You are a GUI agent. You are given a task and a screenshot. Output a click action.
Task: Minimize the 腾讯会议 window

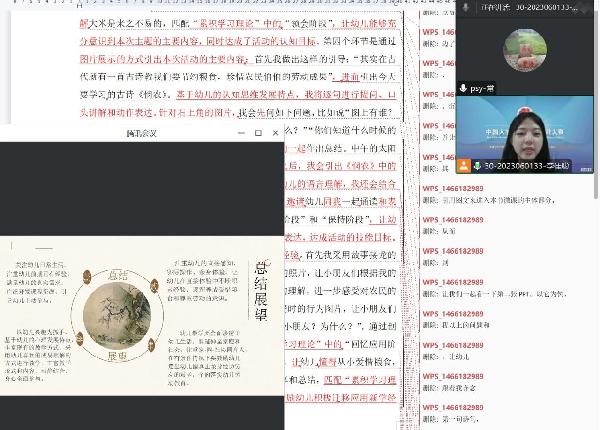(240, 133)
